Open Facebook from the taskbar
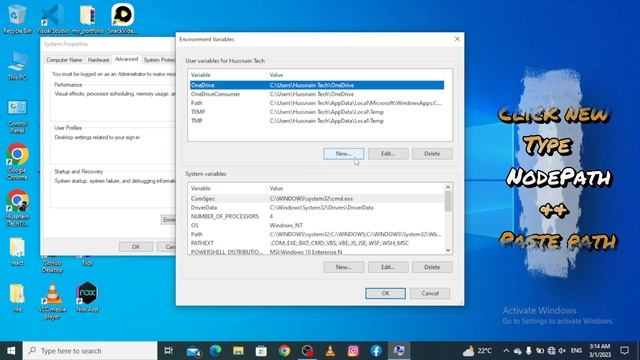 point(376,351)
